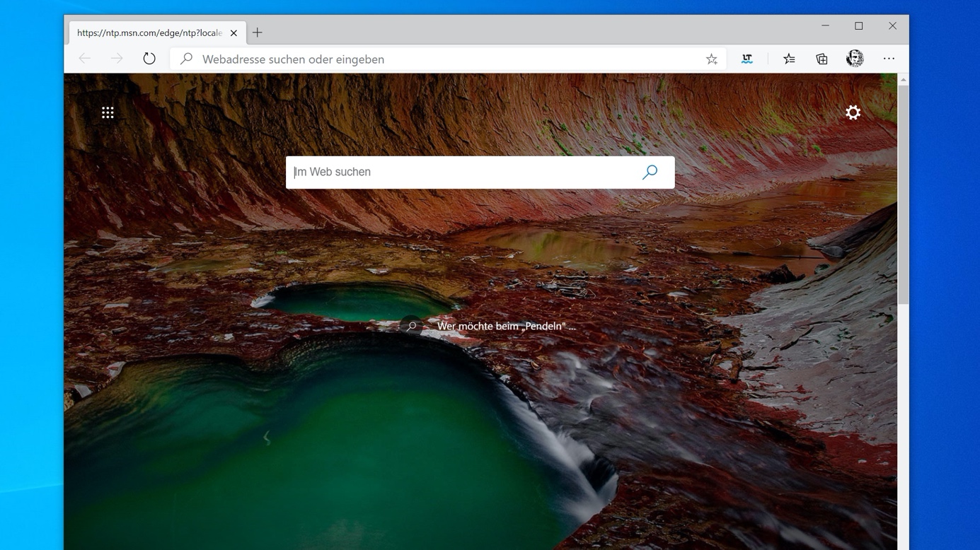Maximize the Edge window

tap(859, 25)
